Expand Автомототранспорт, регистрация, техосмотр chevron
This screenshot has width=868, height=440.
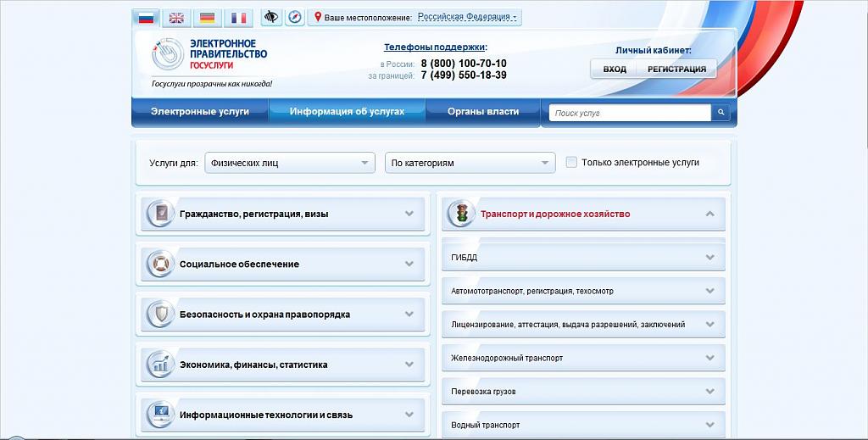click(x=710, y=291)
